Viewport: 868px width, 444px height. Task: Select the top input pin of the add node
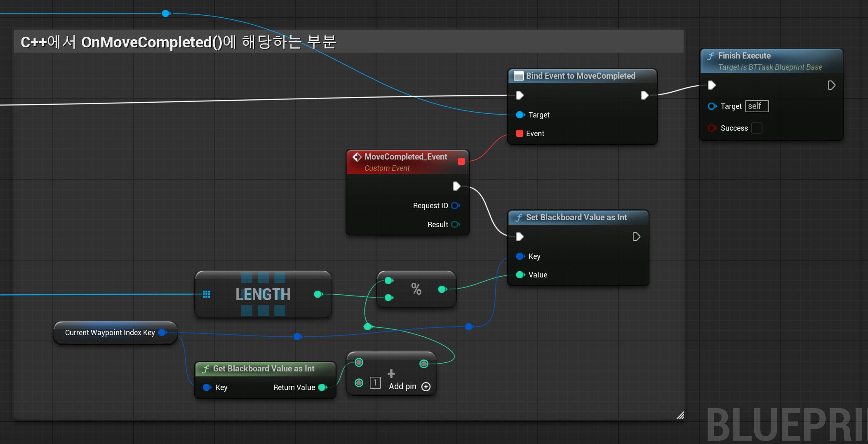click(x=359, y=362)
